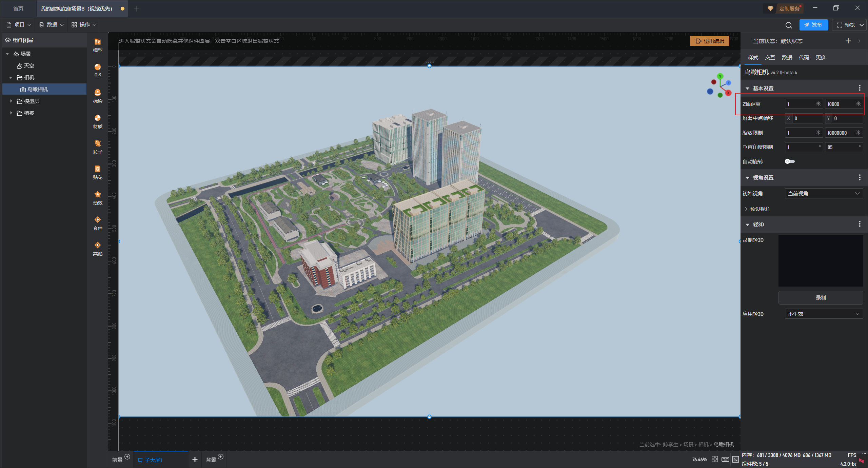Click the search magnifier icon
This screenshot has height=468, width=868.
789,25
